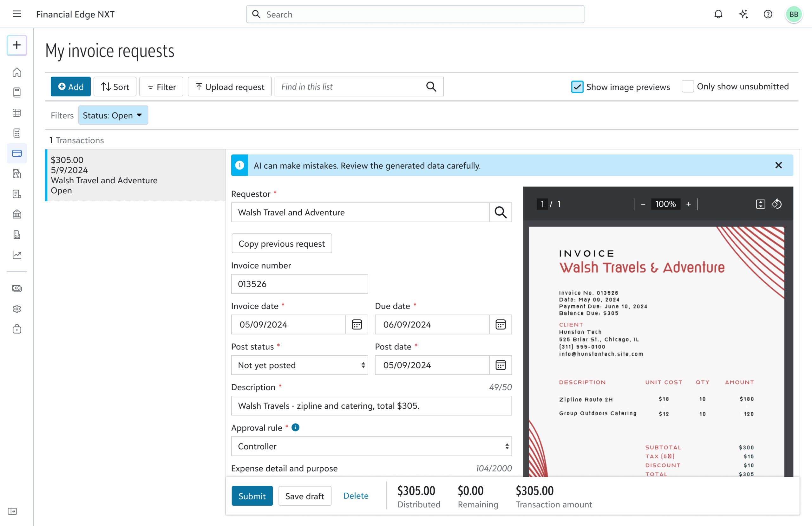Open the bank building sidebar icon

[x=17, y=214]
